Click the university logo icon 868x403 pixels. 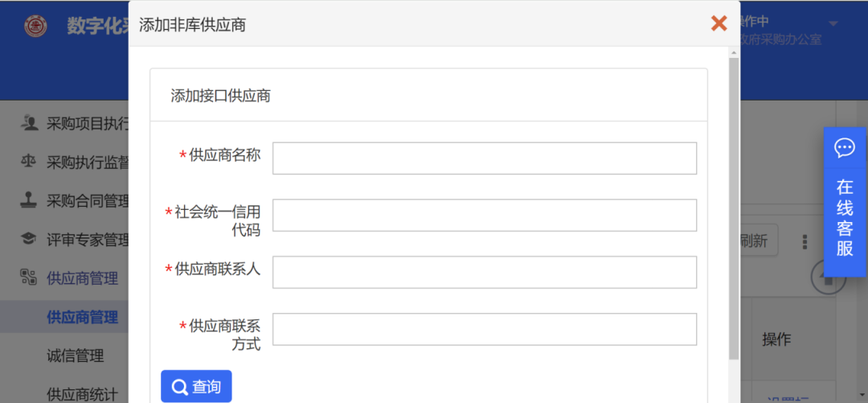coord(35,26)
